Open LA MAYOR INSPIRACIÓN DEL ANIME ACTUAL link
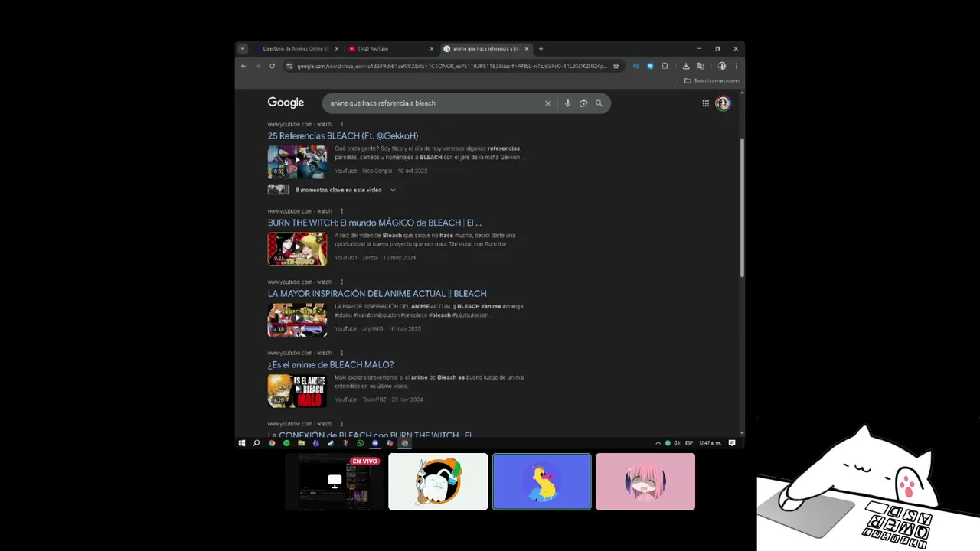 [x=377, y=294]
